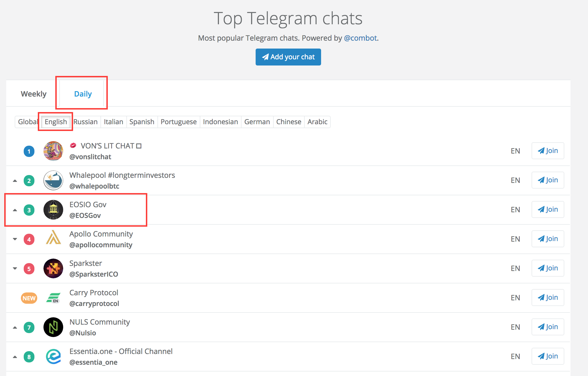Viewport: 588px width, 376px height.
Task: Click the up arrow beside Whalepool rank
Action: pos(15,181)
